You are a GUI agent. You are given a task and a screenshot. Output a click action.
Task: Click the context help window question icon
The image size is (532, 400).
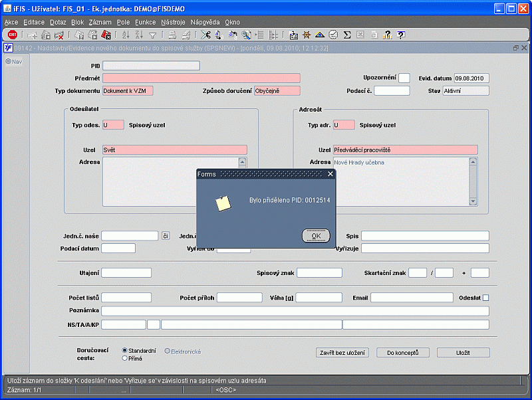point(401,35)
